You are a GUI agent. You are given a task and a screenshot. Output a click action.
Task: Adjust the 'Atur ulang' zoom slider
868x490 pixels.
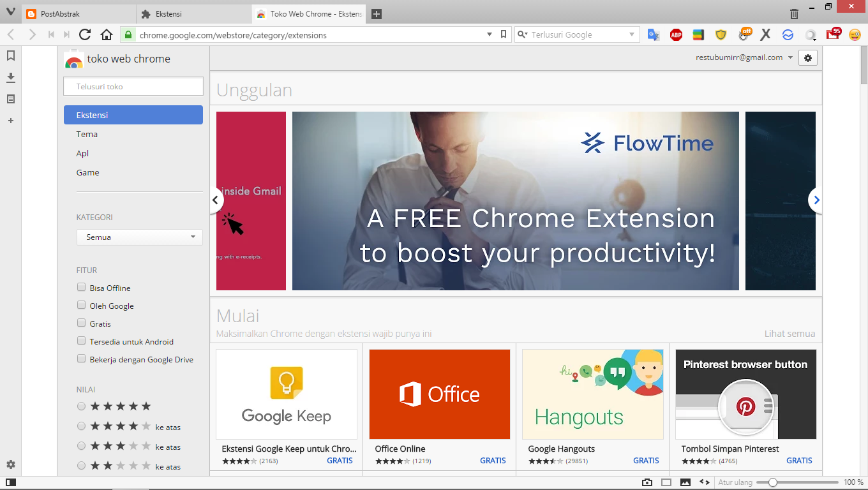pos(774,482)
